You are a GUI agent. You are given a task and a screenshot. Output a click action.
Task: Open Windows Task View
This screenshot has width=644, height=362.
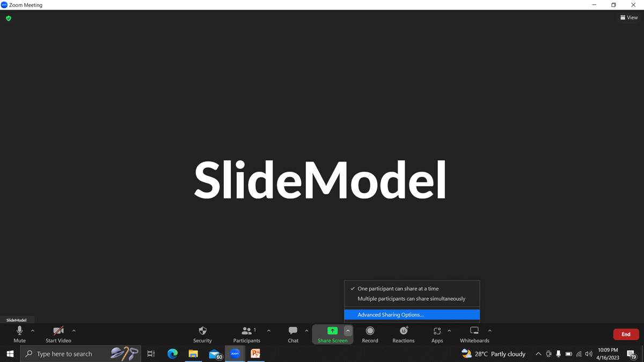point(151,354)
